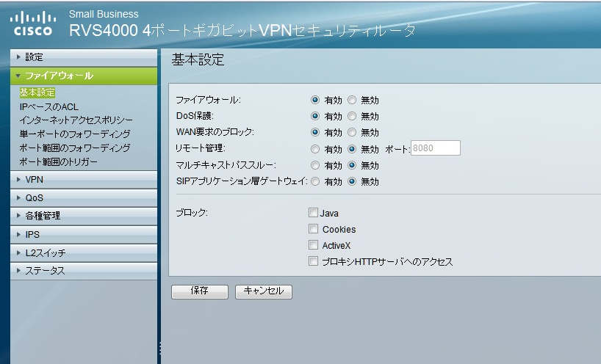Select 無効 for WAN要求のブロック
This screenshot has height=364, width=601.
(352, 132)
